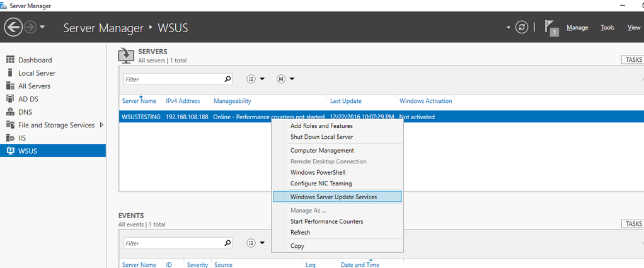Open the Manage menu
This screenshot has width=644, height=268.
click(x=577, y=28)
